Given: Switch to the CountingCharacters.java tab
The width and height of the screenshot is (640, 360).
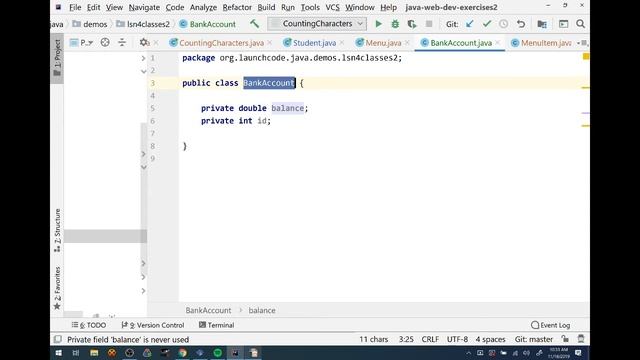Looking at the screenshot, I should pos(221,43).
